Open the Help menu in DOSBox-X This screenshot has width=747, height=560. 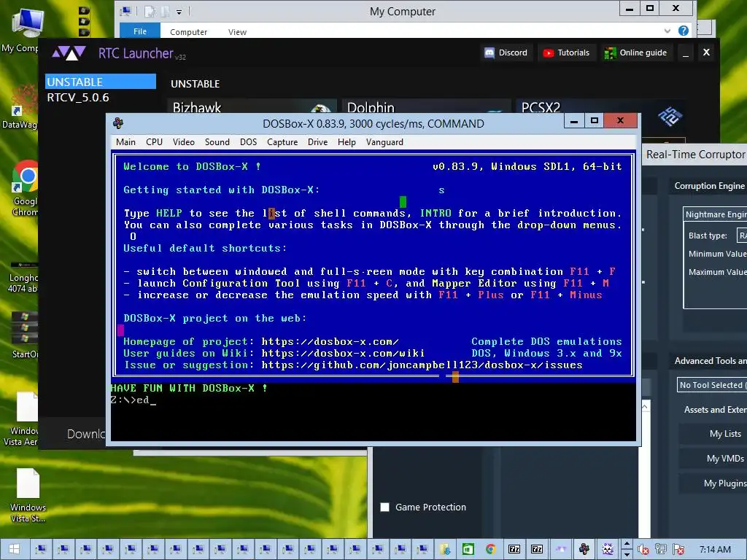pyautogui.click(x=347, y=142)
